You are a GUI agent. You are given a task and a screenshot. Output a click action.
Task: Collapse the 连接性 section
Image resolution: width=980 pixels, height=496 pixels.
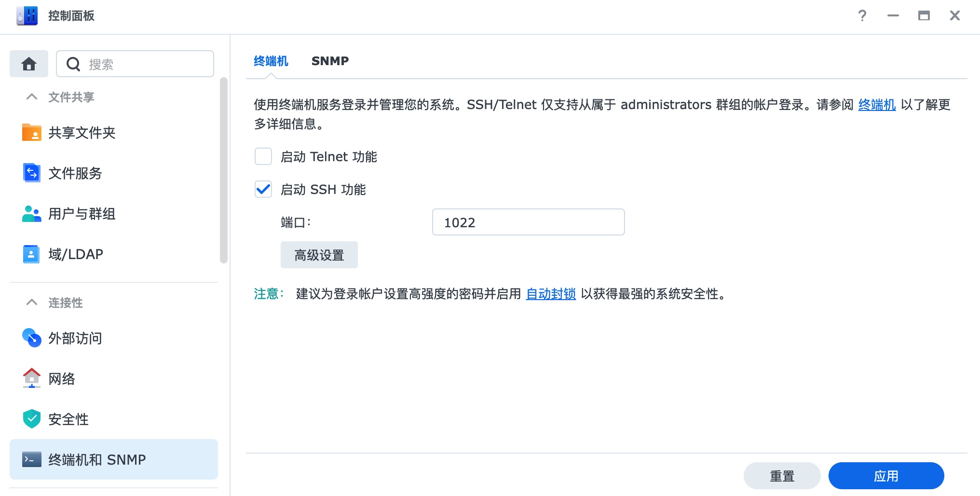pos(32,303)
